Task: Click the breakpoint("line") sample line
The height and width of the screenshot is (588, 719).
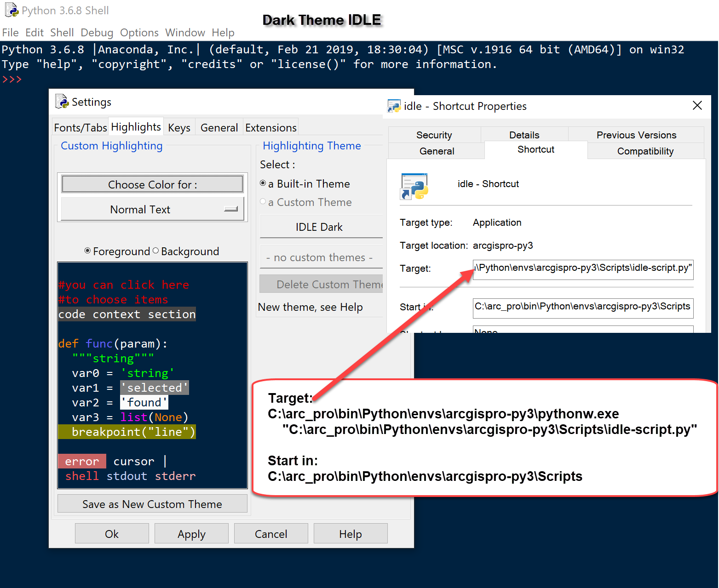Action: pyautogui.click(x=127, y=432)
